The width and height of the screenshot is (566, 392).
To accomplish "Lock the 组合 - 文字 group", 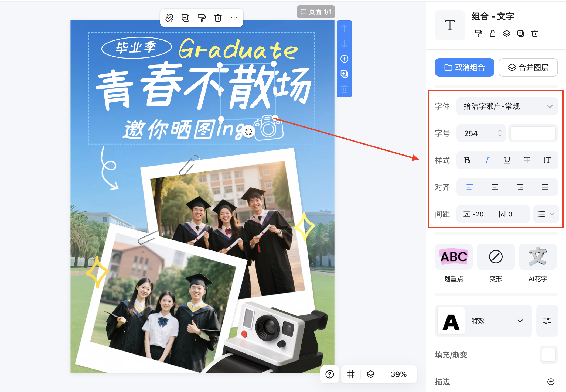I will click(x=493, y=33).
